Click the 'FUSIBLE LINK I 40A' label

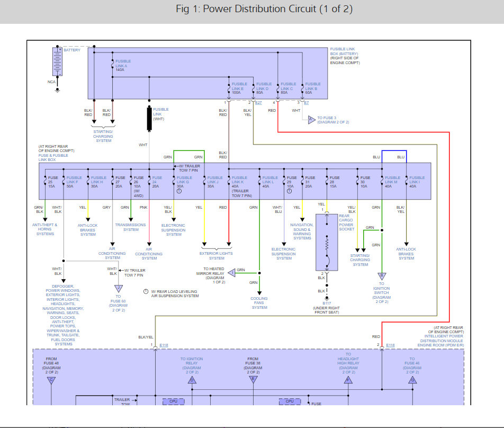coord(417,182)
